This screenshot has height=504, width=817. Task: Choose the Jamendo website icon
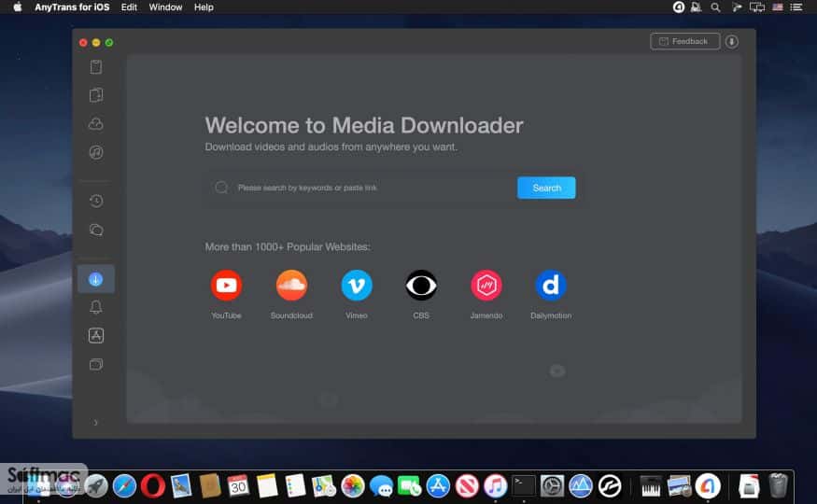[486, 286]
